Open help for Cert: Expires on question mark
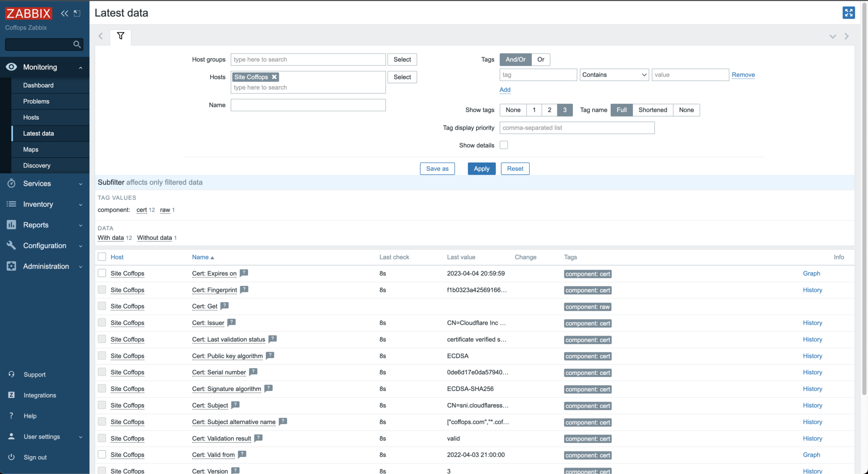 click(x=244, y=273)
